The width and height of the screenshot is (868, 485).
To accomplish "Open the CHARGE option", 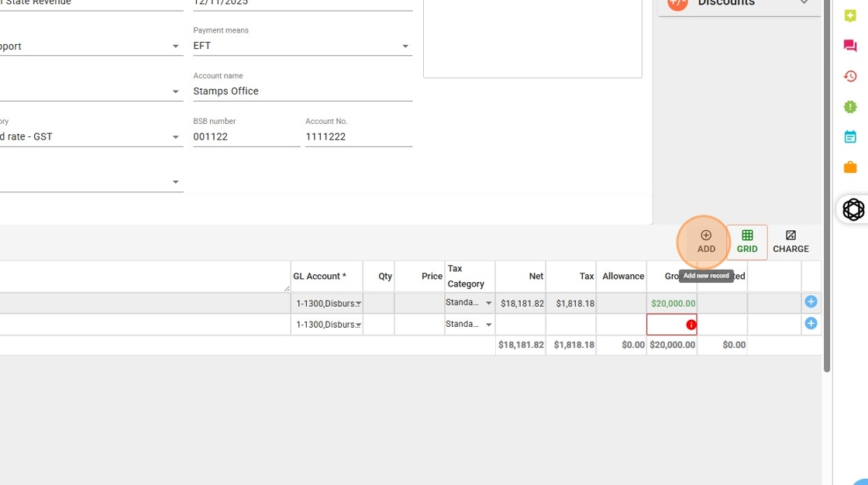I will tap(790, 241).
